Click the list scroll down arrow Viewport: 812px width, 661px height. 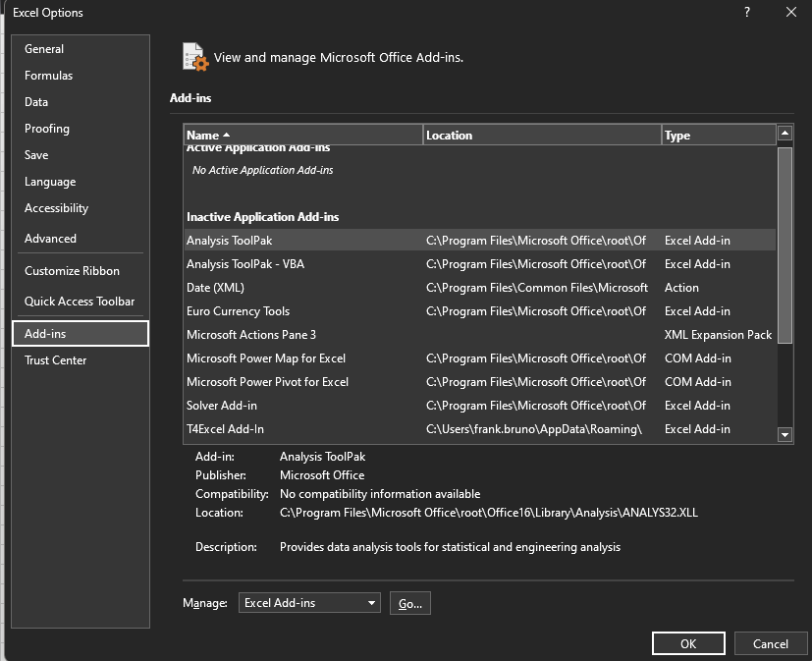pyautogui.click(x=785, y=434)
